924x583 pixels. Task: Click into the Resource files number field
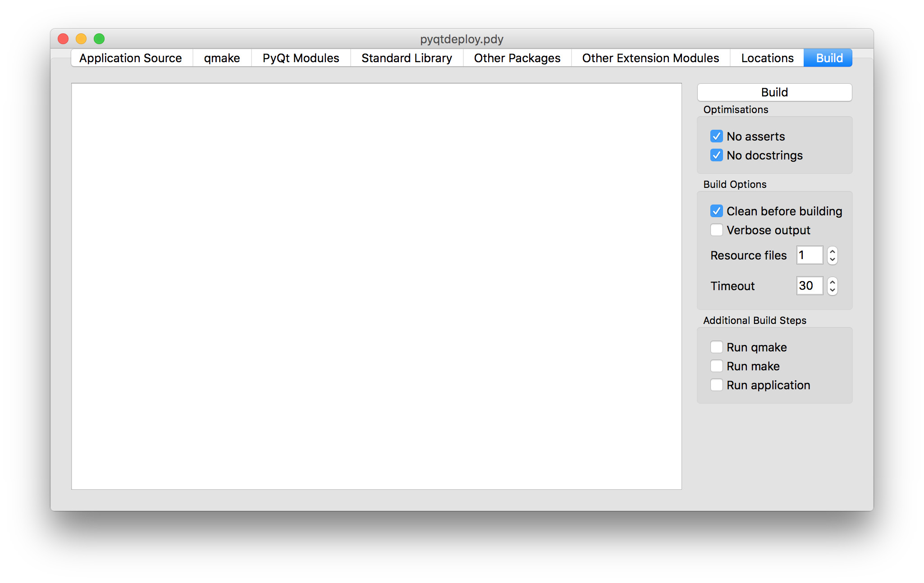[810, 255]
